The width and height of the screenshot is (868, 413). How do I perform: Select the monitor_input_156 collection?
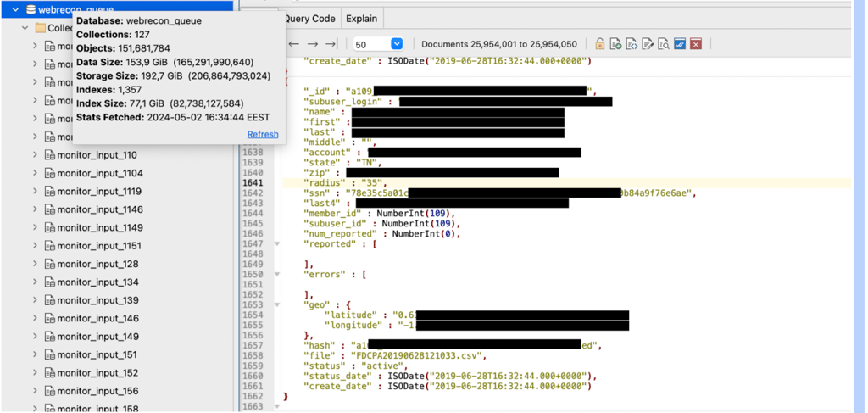pos(98,392)
